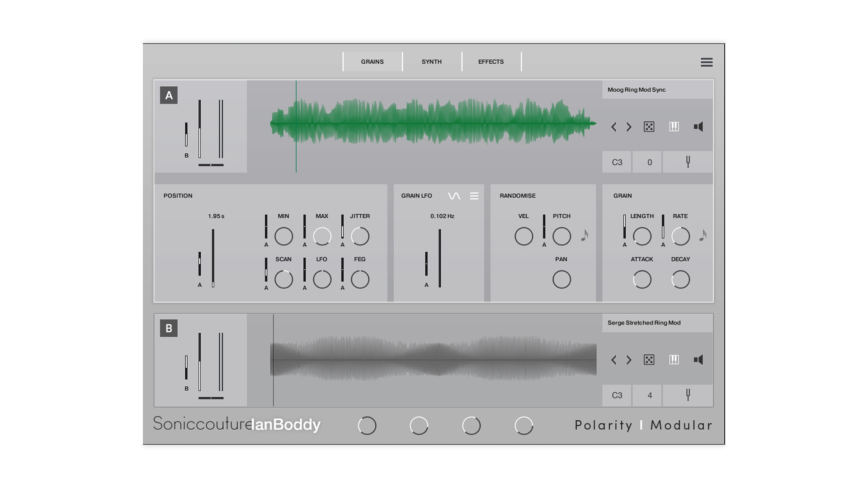The width and height of the screenshot is (868, 488).
Task: Click the keyboard icon for layer B
Action: tap(674, 360)
